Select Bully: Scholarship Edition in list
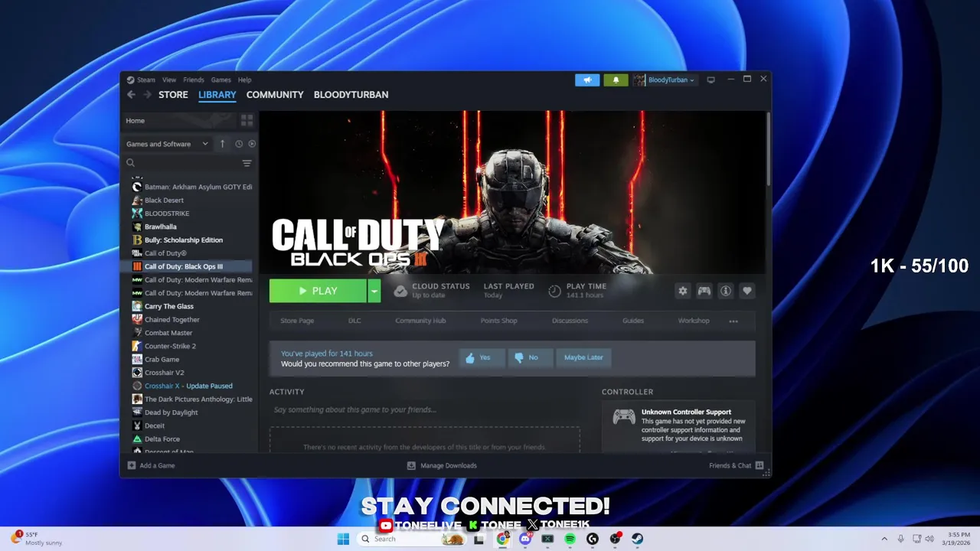The image size is (980, 551). coord(191,240)
